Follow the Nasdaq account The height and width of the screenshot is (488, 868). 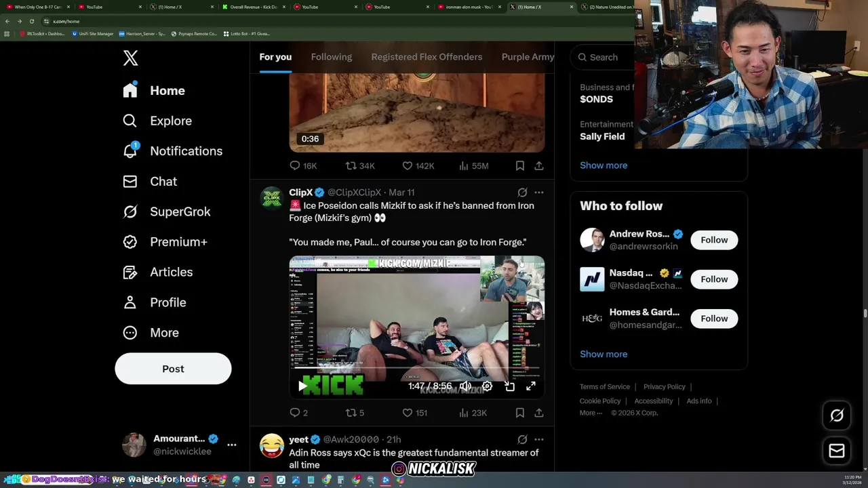coord(714,279)
